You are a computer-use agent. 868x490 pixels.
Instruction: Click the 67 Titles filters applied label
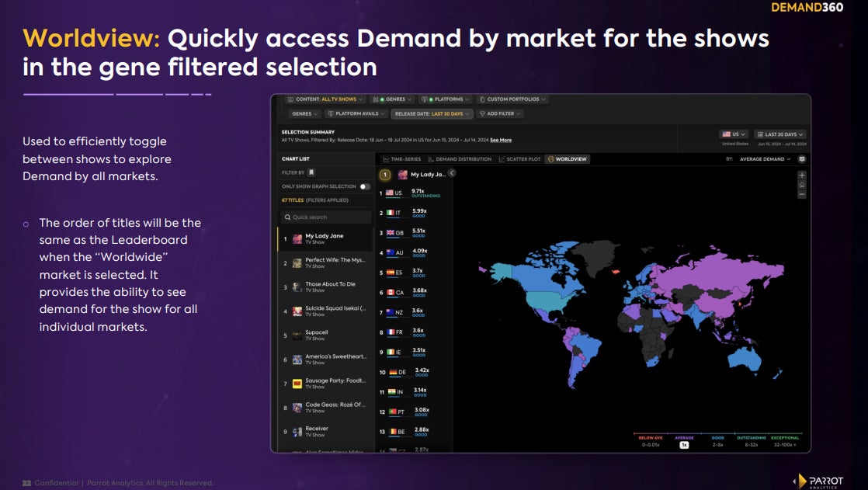pyautogui.click(x=315, y=200)
